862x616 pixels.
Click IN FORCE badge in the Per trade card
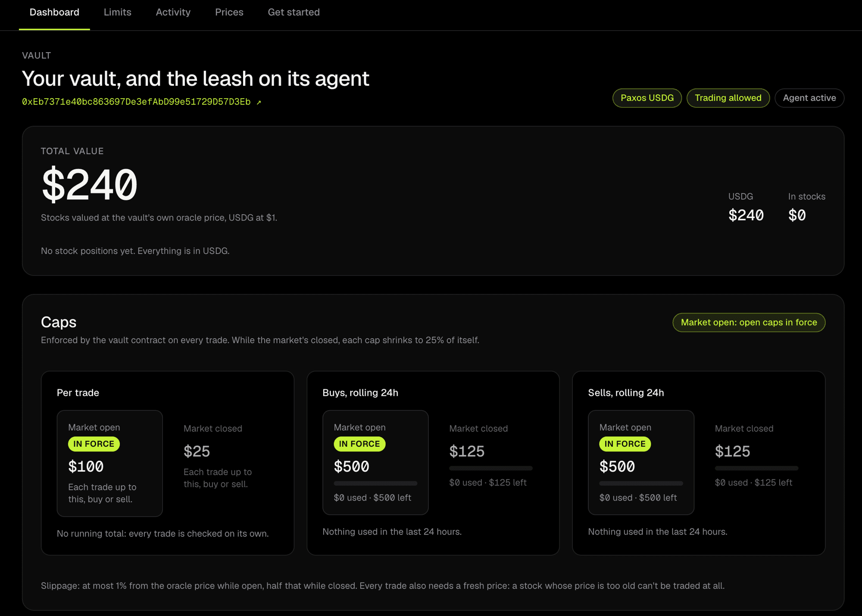click(x=94, y=444)
